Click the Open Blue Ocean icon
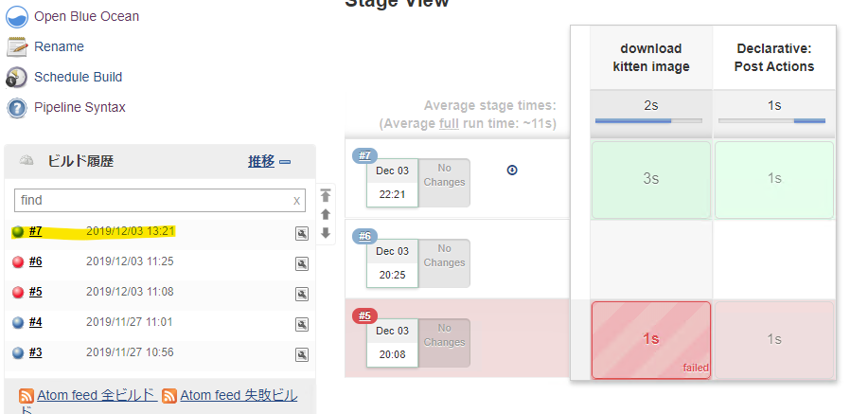The image size is (868, 414). click(x=17, y=16)
